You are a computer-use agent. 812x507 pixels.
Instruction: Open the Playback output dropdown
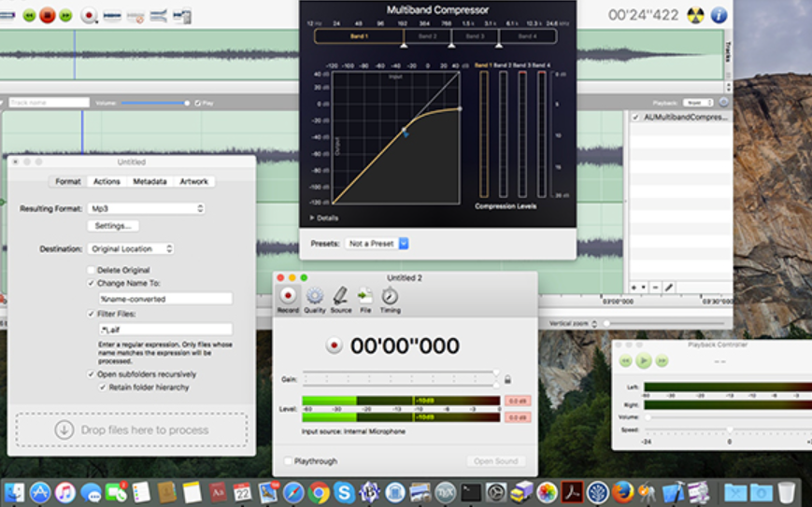[x=698, y=103]
